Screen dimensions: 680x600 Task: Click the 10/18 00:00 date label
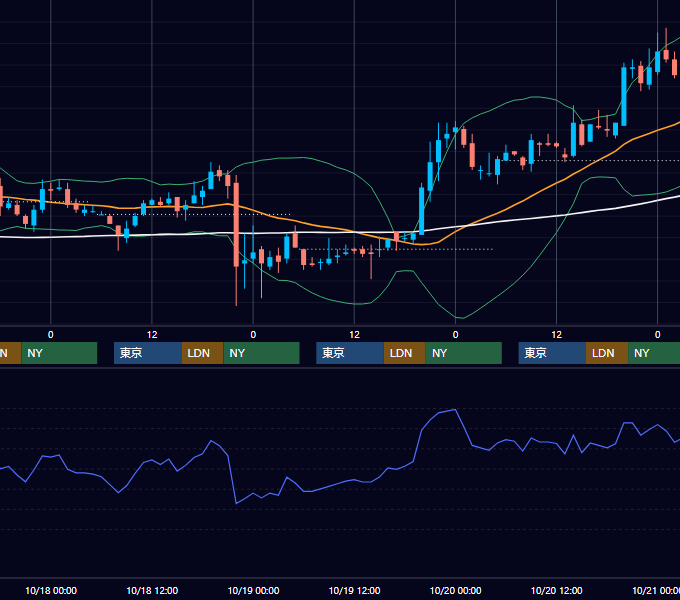click(x=51, y=590)
